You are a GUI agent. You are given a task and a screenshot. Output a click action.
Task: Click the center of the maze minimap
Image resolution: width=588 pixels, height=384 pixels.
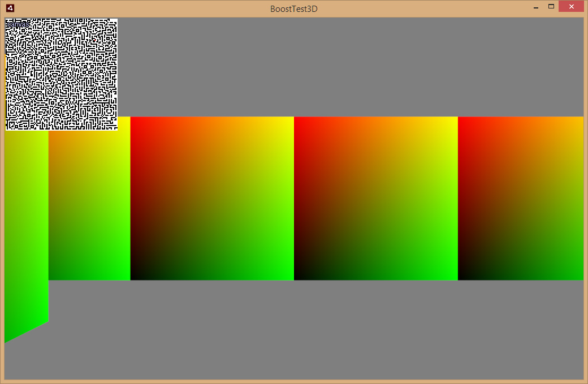click(x=62, y=74)
